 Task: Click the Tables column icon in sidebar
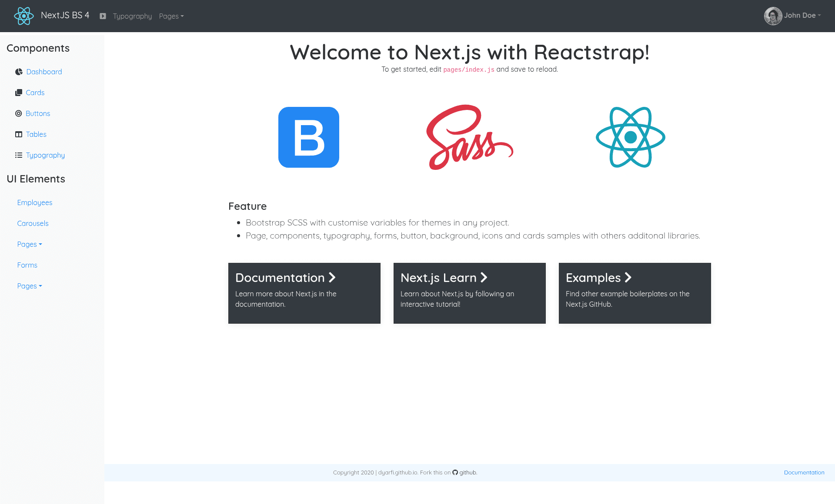19,134
